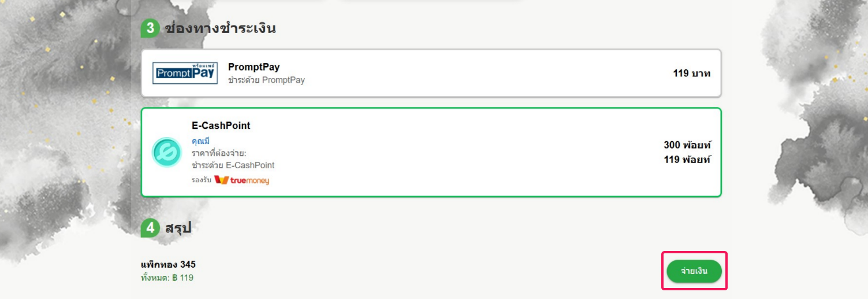The height and width of the screenshot is (299, 868).
Task: Click the ช่องทางชำระเงิน section heading
Action: pos(220,28)
